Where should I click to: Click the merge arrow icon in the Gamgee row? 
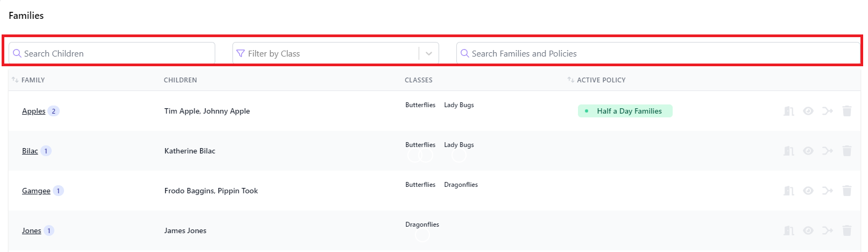(828, 191)
